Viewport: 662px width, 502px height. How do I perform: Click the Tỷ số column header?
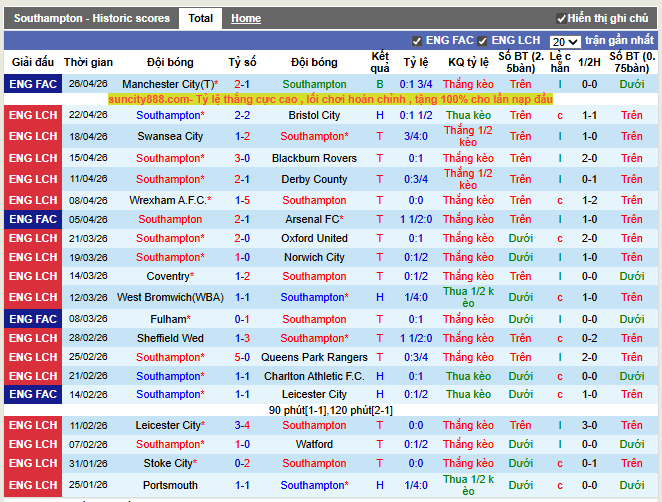pos(242,62)
